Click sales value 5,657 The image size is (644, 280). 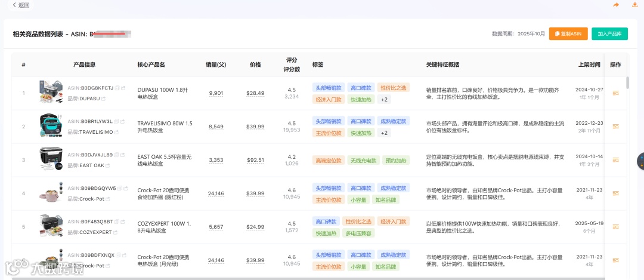pyautogui.click(x=216, y=227)
